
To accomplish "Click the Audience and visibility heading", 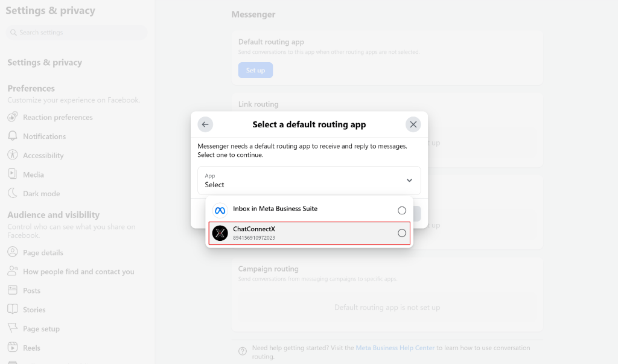I will point(54,215).
